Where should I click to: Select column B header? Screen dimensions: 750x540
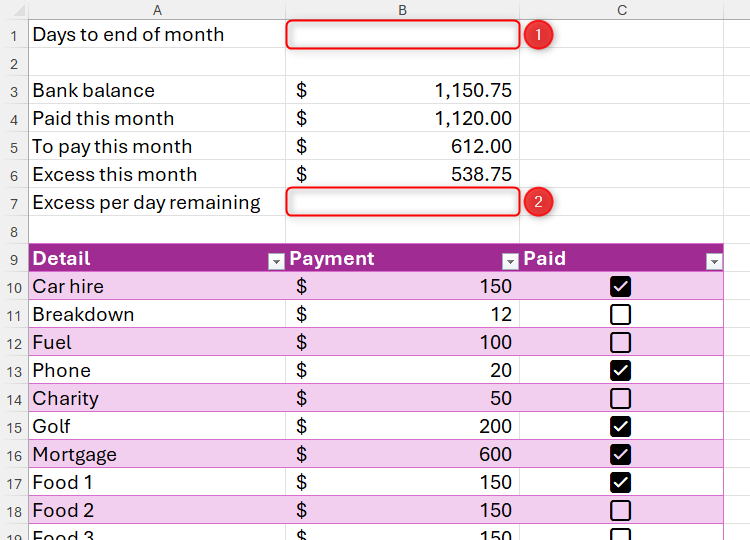402,10
